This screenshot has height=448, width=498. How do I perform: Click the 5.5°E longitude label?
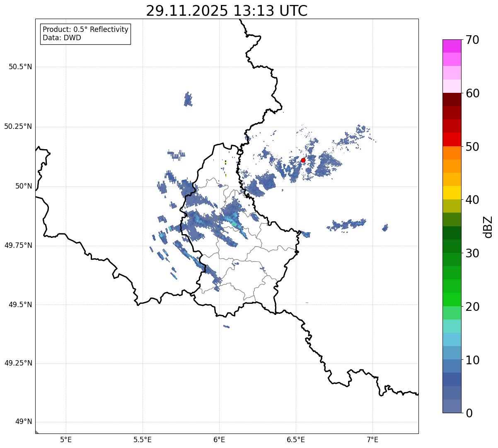pyautogui.click(x=143, y=439)
